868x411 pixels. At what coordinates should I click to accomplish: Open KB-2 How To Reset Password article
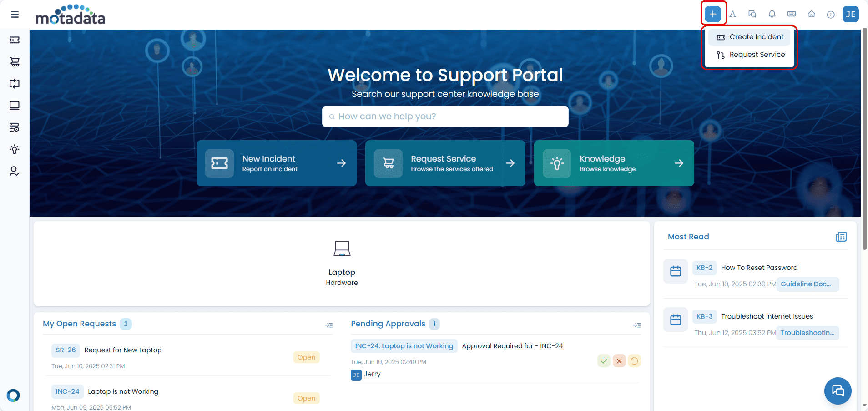[759, 268]
